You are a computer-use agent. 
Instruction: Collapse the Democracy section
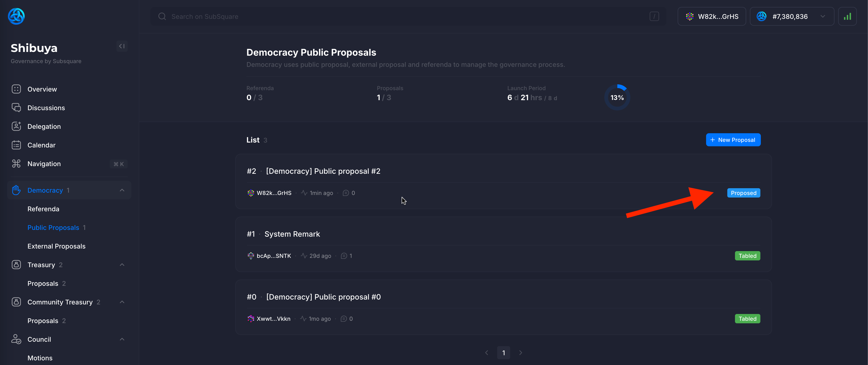click(122, 190)
